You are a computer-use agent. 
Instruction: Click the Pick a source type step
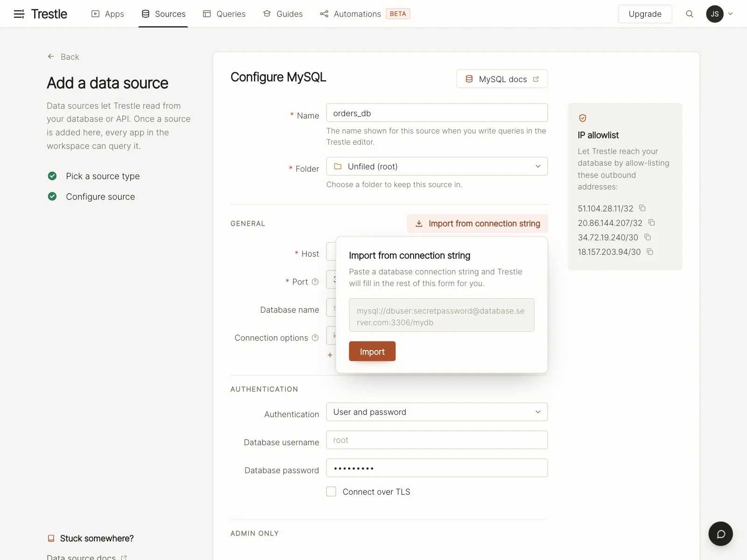point(103,176)
